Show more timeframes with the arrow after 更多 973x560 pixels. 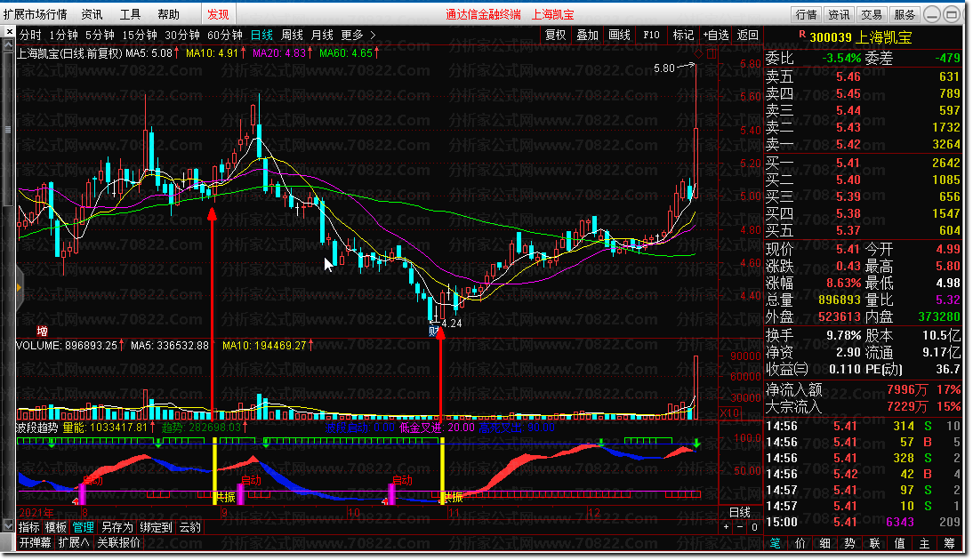point(373,36)
